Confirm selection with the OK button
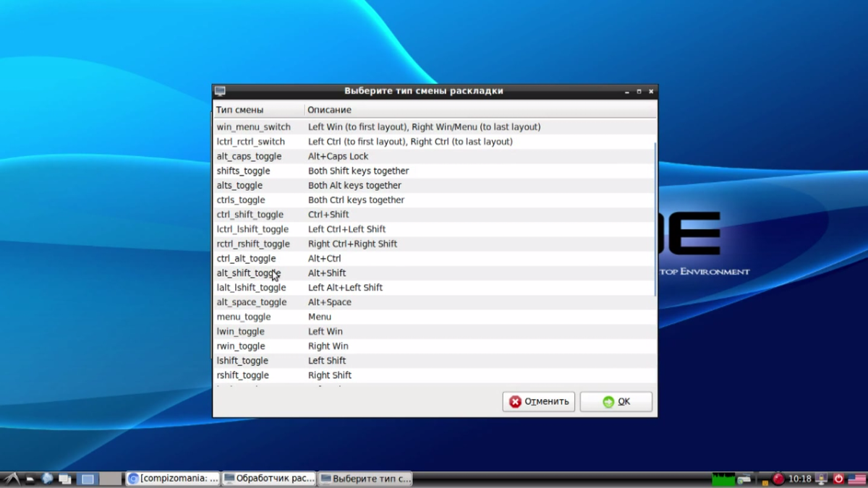Viewport: 868px width, 488px height. 616,402
